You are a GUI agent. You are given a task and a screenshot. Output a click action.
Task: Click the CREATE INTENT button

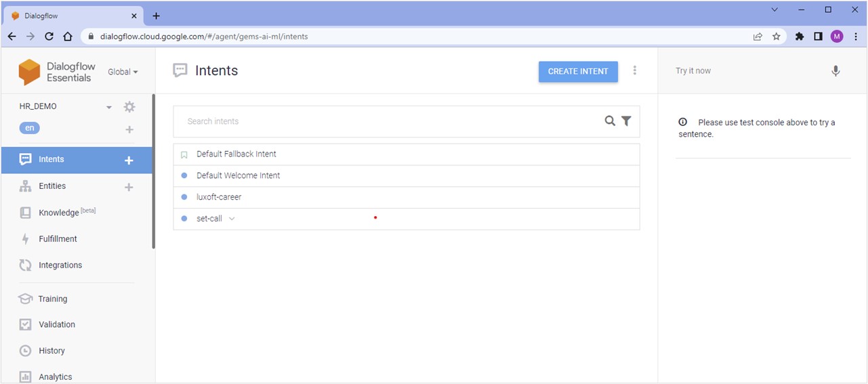(578, 71)
